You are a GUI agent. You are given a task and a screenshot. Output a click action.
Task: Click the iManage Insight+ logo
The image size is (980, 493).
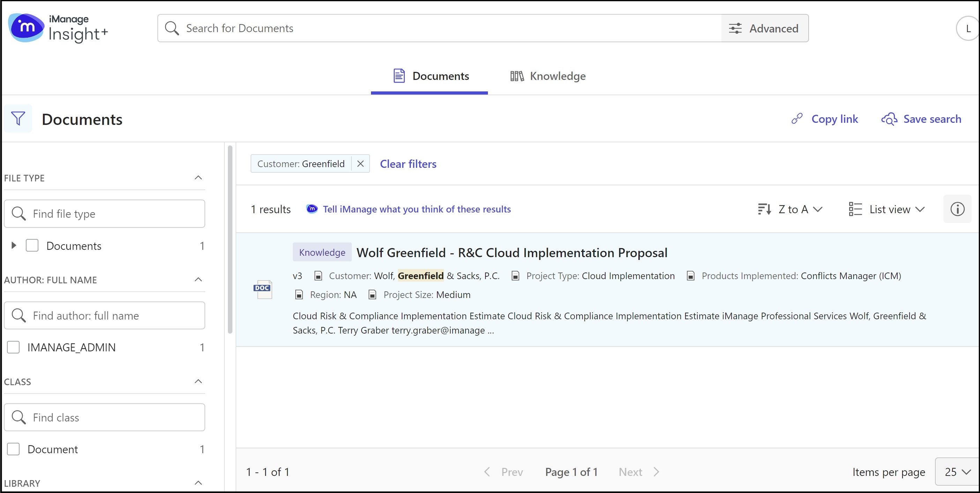point(58,28)
